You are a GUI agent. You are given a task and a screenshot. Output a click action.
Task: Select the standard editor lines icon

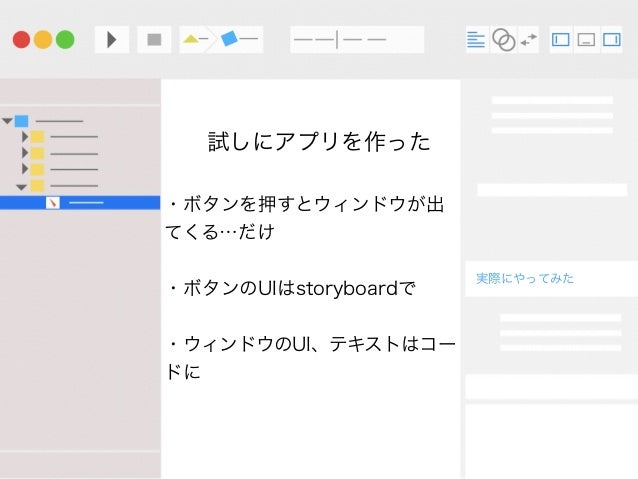tap(476, 40)
